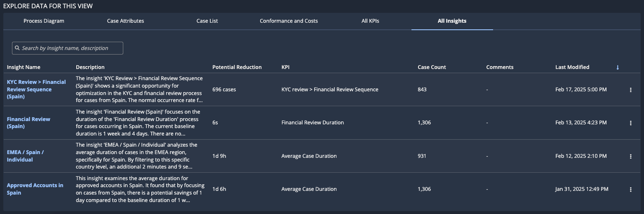The height and width of the screenshot is (214, 644).
Task: Click description of KYC Review Sequence insight
Action: point(139,89)
